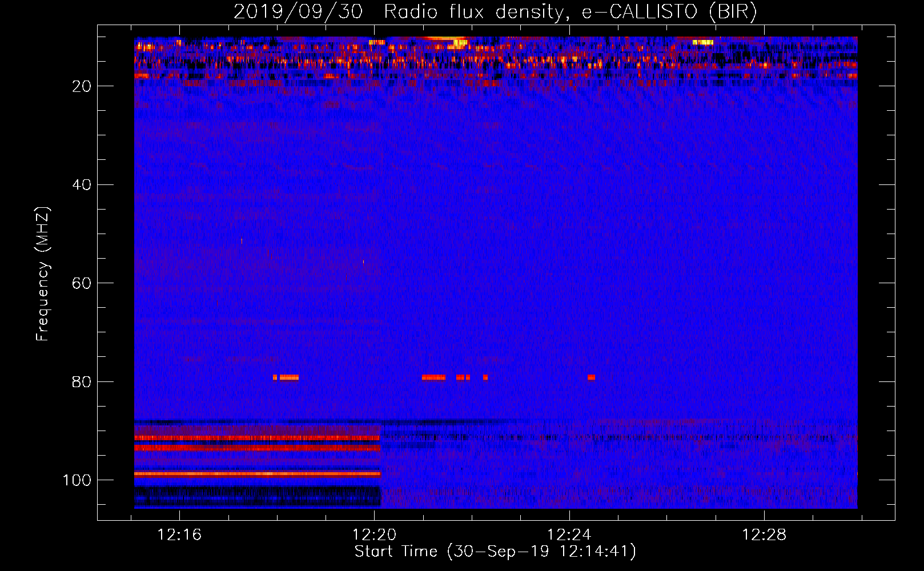This screenshot has height=571, width=924.
Task: Click the 40 frequency tick label
Action: click(82, 185)
